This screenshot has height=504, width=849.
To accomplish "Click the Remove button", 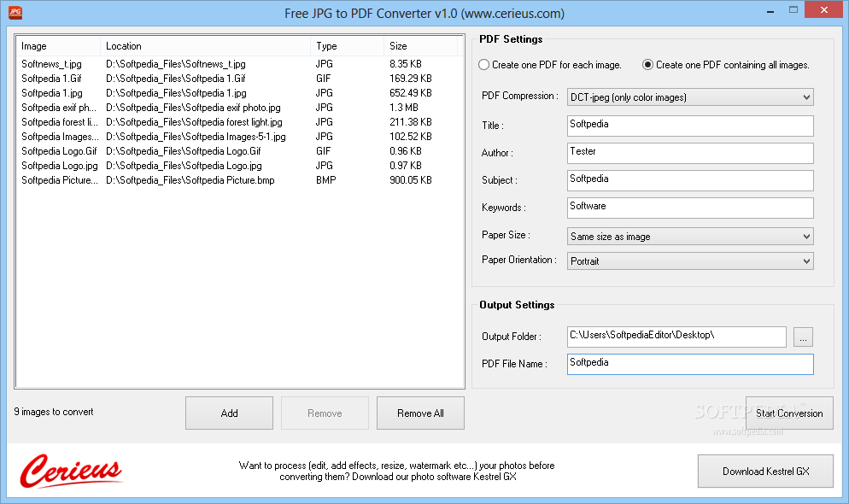I will click(325, 413).
